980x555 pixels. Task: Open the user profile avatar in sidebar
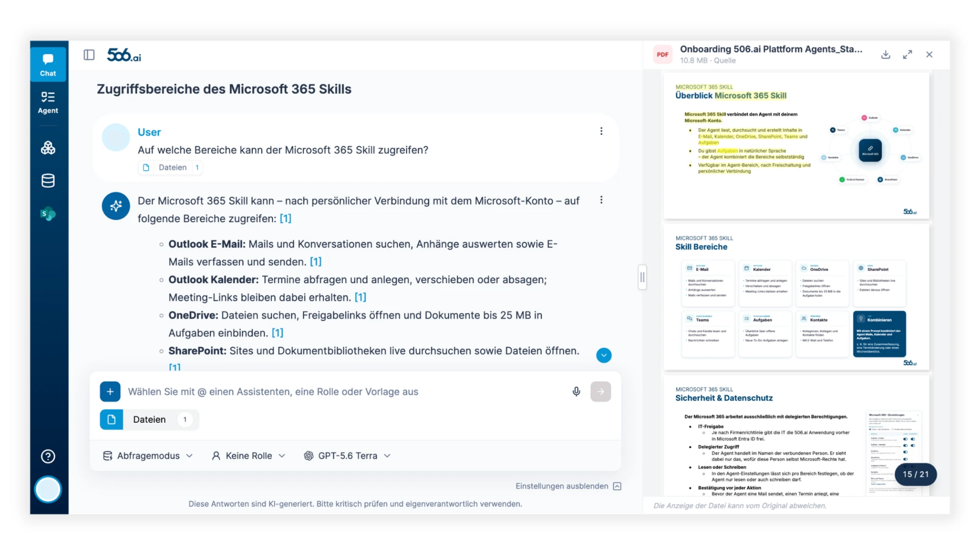coord(48,489)
